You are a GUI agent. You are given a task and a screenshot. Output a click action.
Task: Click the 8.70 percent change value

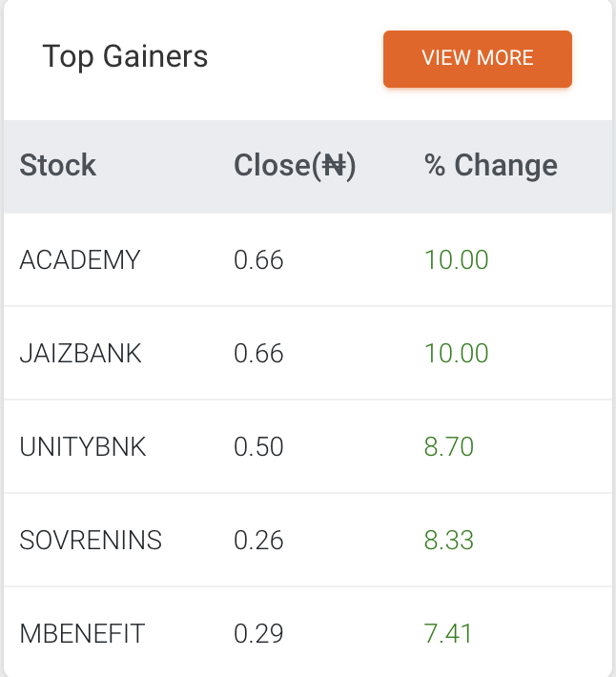pos(448,446)
